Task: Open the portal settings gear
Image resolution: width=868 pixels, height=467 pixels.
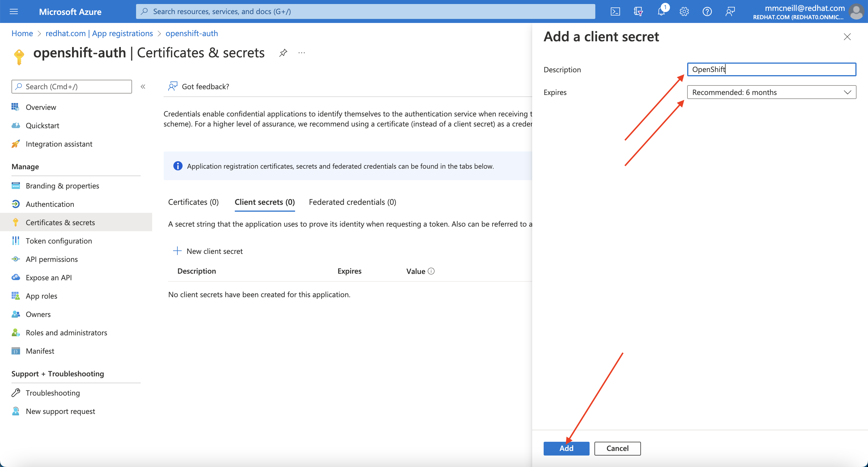Action: [x=684, y=11]
